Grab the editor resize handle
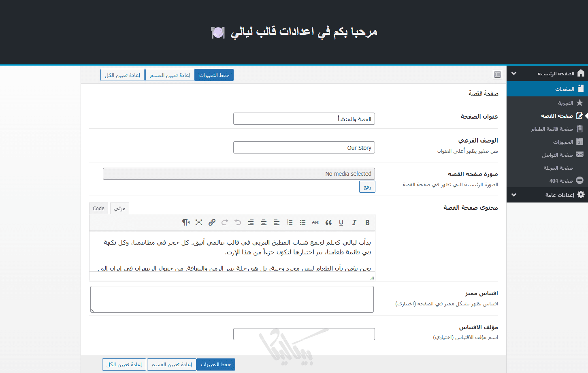Screen dimensions: 588x373 pos(372,278)
